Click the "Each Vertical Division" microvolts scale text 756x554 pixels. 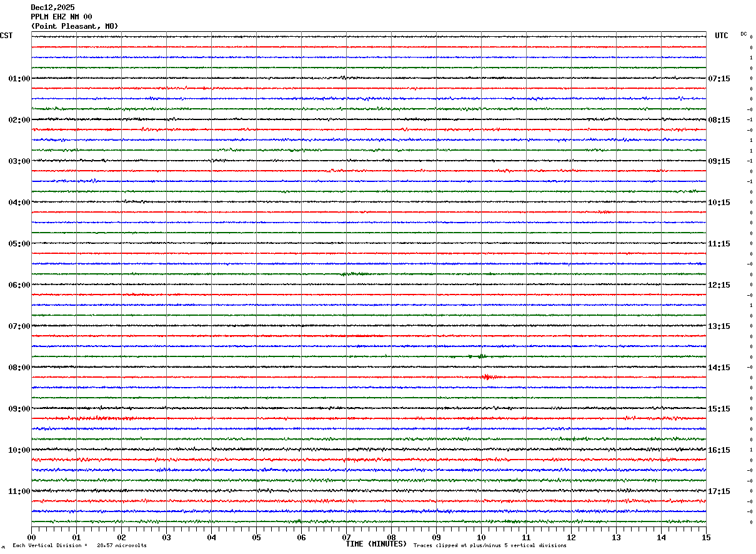[x=79, y=546]
